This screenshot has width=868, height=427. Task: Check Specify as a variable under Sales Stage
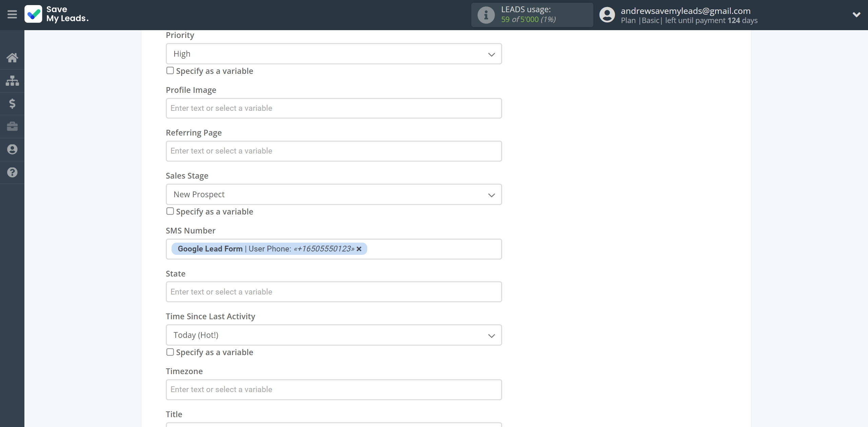170,211
